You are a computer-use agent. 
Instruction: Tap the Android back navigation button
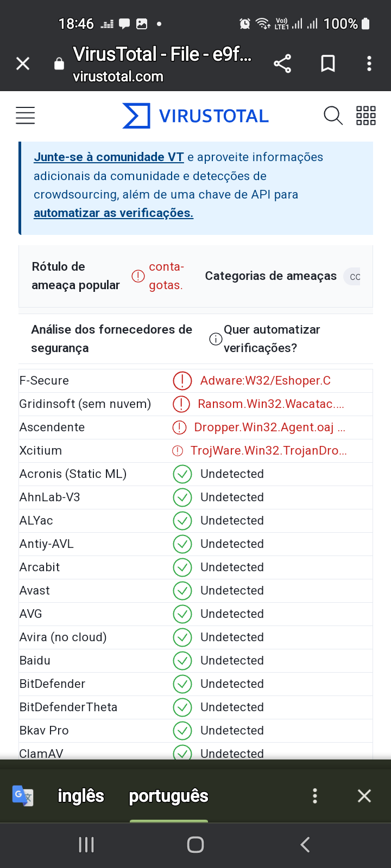click(x=305, y=845)
